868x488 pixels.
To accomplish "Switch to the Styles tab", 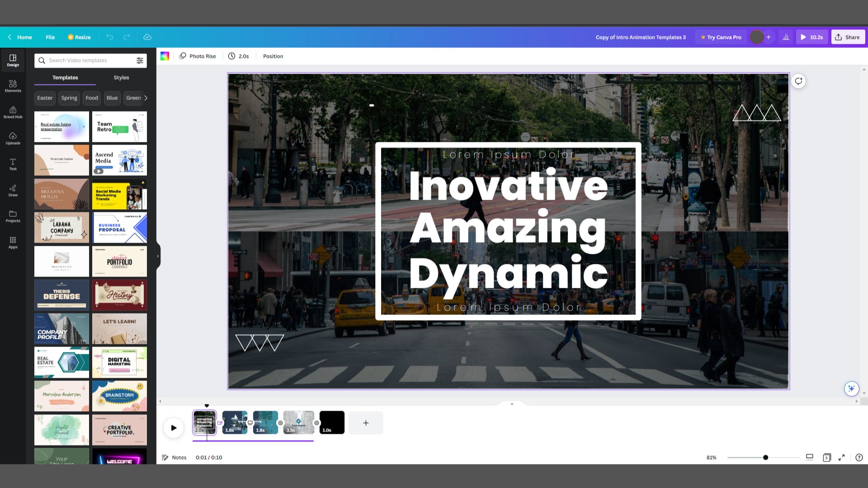I will pyautogui.click(x=121, y=77).
